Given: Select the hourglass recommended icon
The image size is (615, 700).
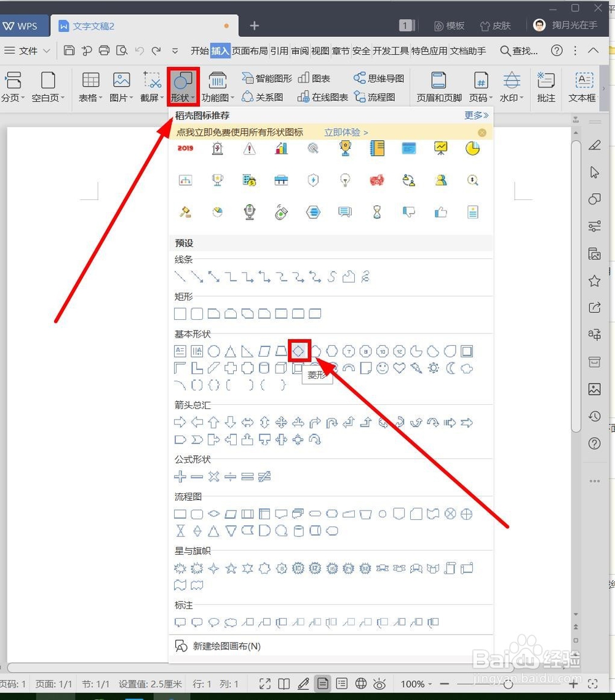Looking at the screenshot, I should (377, 212).
